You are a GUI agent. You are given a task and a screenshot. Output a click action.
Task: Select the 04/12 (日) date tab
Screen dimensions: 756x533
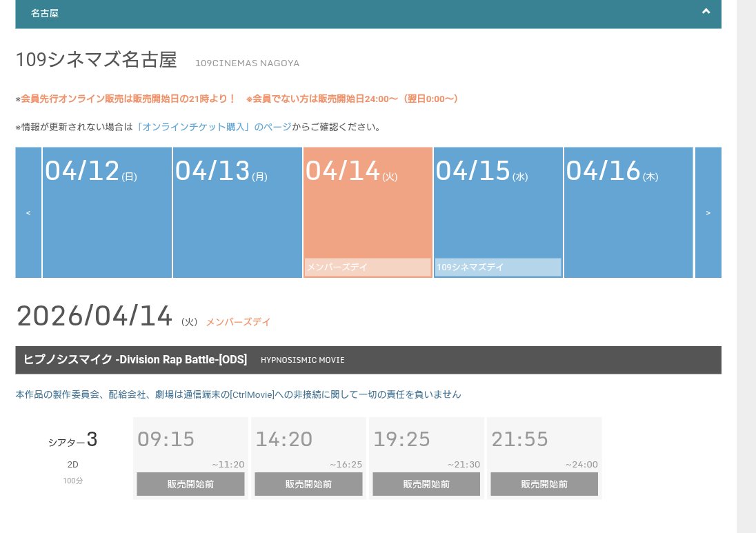point(107,212)
